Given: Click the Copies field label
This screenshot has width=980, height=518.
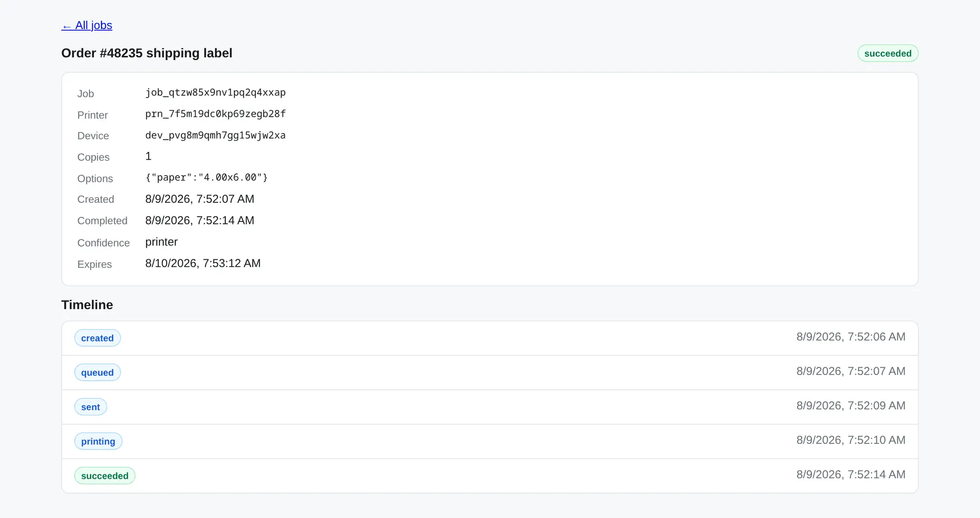Looking at the screenshot, I should pyautogui.click(x=93, y=157).
